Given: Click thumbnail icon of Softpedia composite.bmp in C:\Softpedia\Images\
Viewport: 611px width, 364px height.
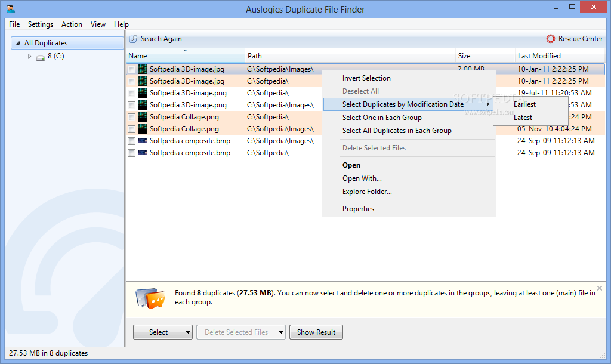Looking at the screenshot, I should point(143,141).
